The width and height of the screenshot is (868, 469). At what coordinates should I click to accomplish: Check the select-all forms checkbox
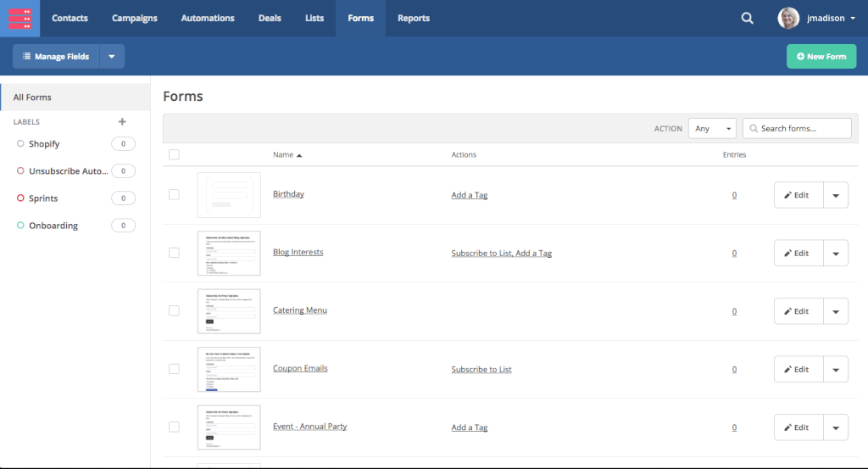[174, 154]
